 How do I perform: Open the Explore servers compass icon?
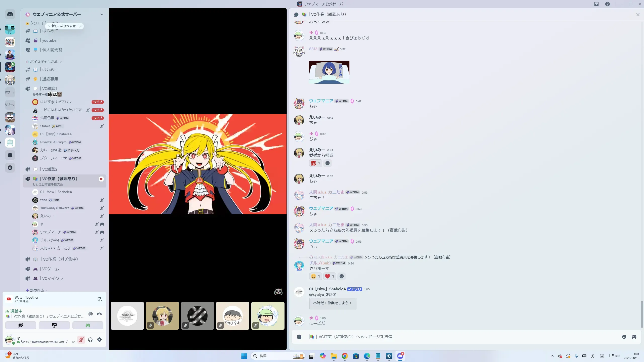tap(10, 168)
